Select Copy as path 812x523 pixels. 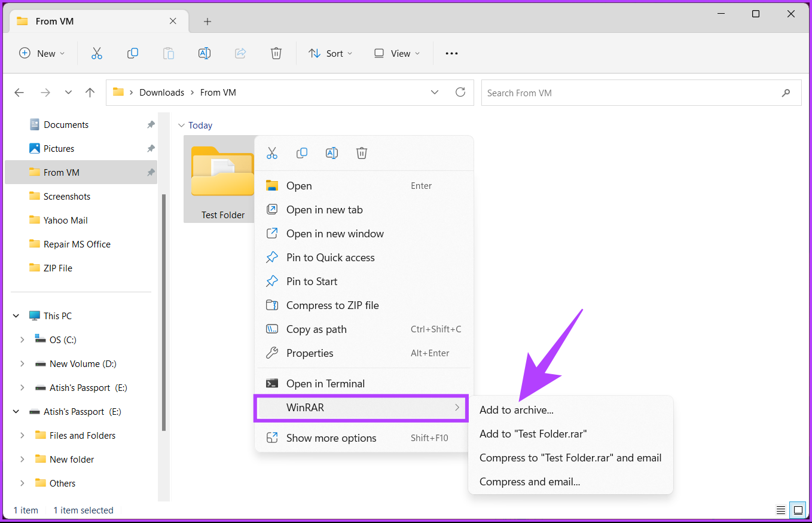point(364,329)
